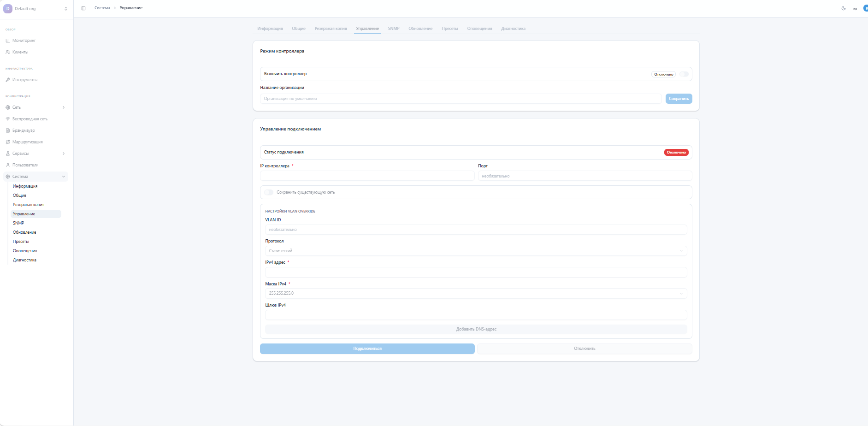Switch to the SNMP tab
Image resolution: width=868 pixels, height=426 pixels.
point(393,29)
